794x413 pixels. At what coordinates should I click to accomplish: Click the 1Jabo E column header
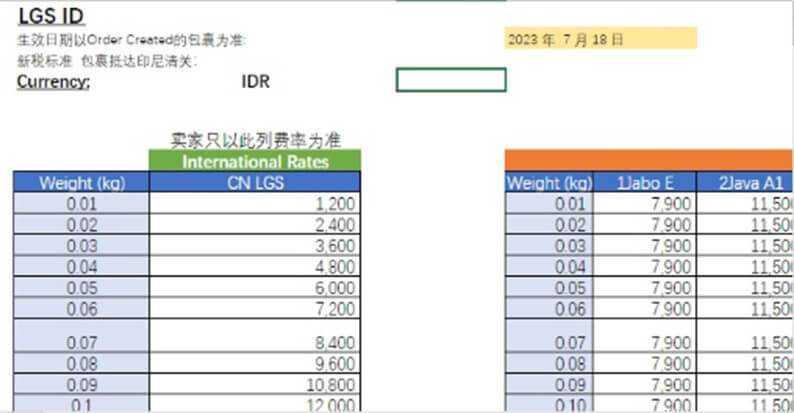[x=644, y=182]
